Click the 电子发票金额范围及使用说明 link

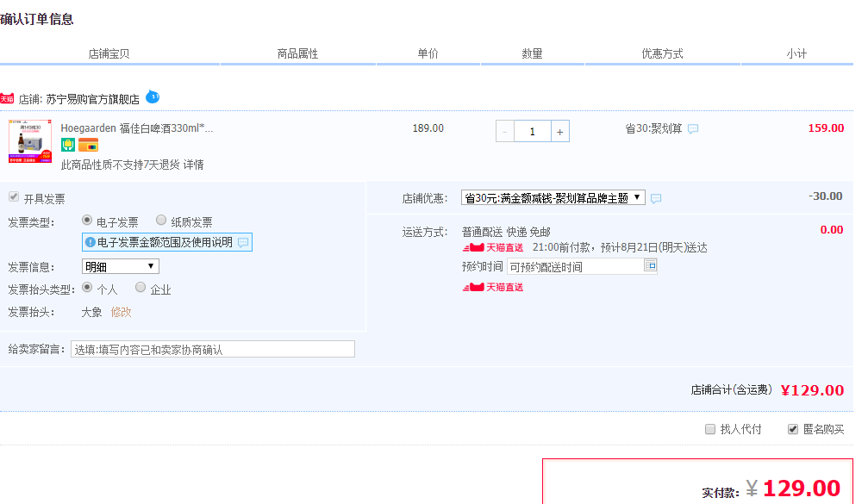pos(165,242)
